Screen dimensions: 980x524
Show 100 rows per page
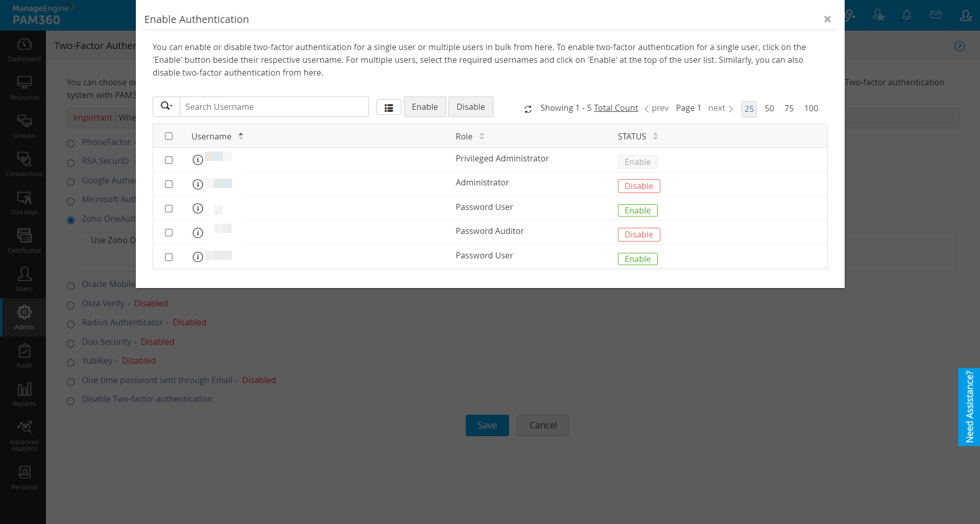[811, 108]
